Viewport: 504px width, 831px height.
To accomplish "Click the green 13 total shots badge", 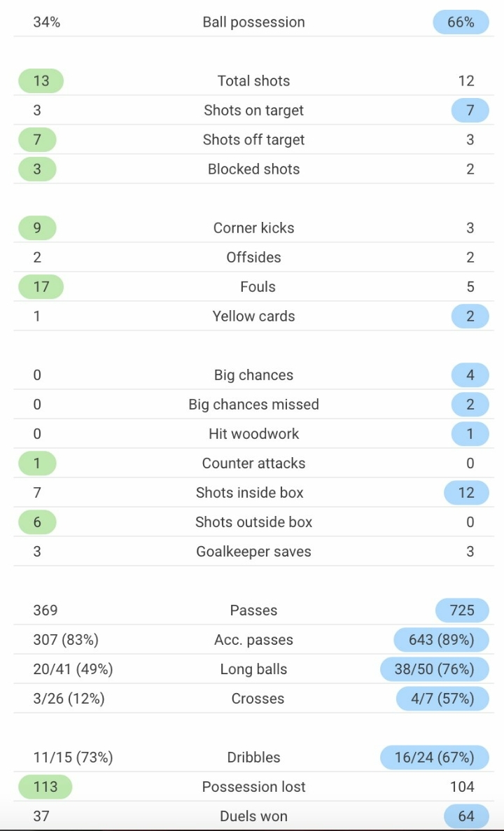I will point(41,81).
